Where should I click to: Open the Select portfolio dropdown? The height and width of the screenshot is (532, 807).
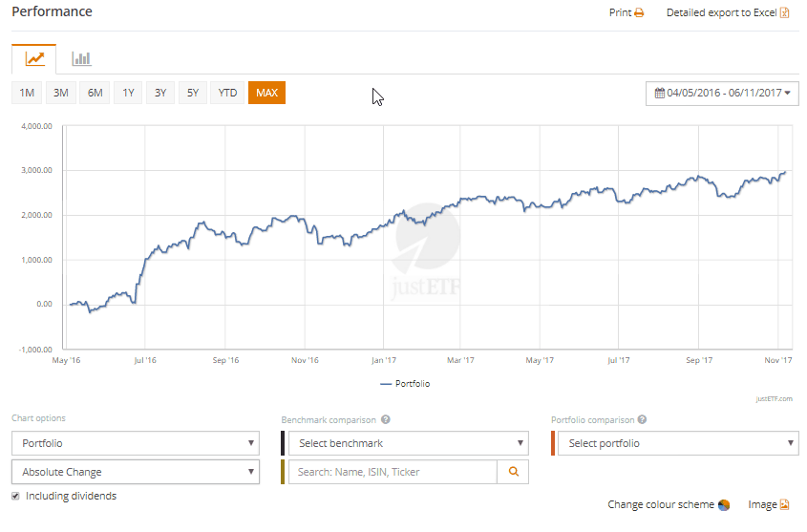(678, 443)
